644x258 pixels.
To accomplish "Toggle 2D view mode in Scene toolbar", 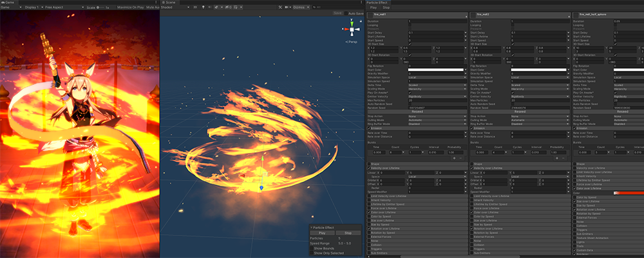I will pyautogui.click(x=195, y=7).
